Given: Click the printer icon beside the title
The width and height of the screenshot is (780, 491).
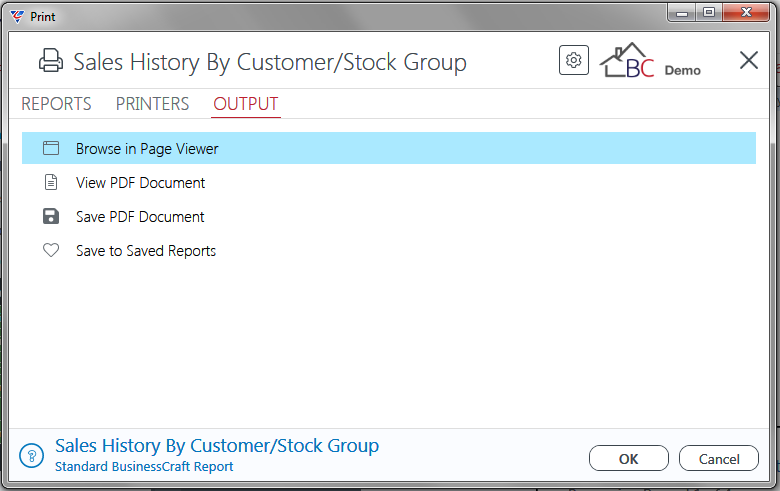Looking at the screenshot, I should click(x=51, y=61).
